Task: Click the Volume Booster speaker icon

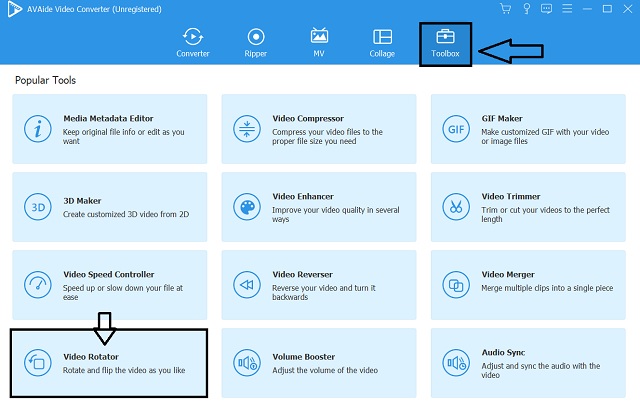Action: [x=247, y=362]
